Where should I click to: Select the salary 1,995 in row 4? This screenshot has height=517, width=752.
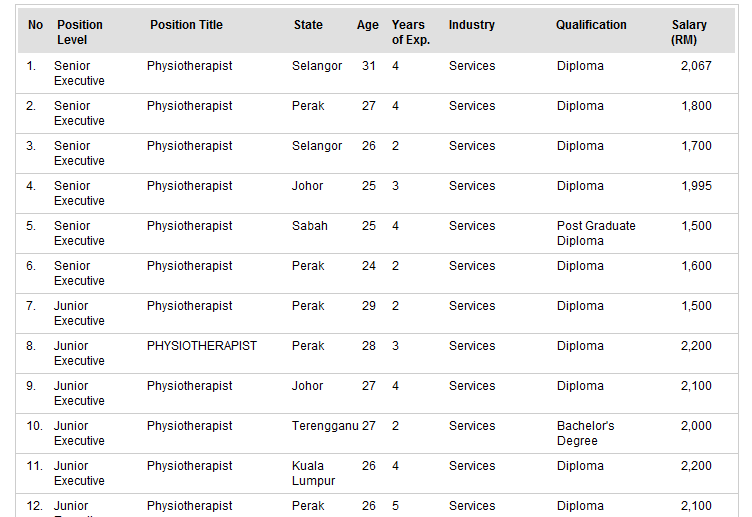(696, 186)
